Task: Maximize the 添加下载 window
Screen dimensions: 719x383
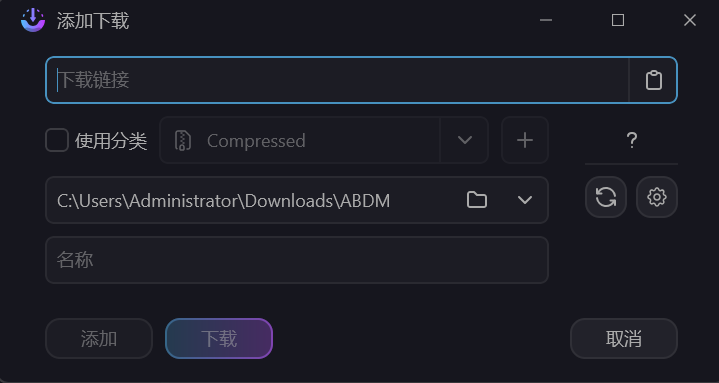Action: coord(618,20)
